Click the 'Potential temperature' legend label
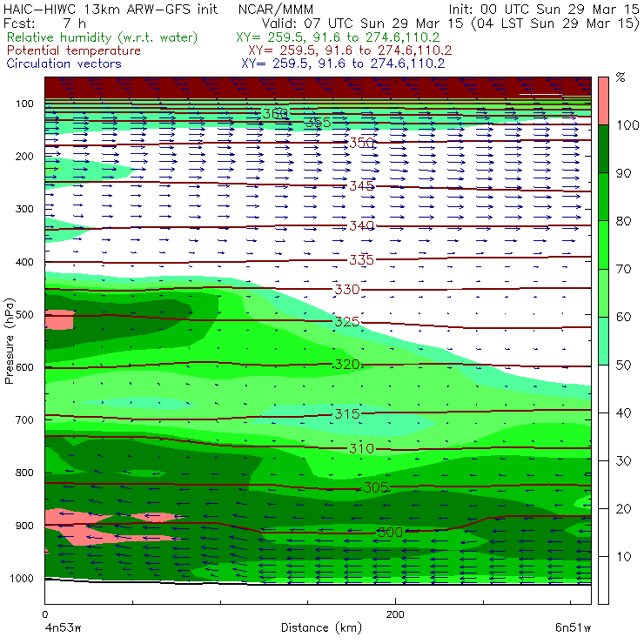 click(x=74, y=50)
